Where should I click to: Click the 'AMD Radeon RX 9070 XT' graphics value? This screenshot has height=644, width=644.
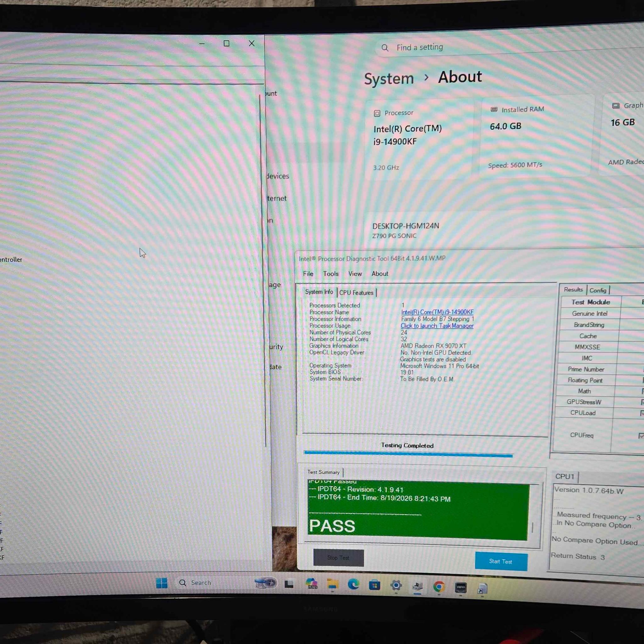(433, 346)
